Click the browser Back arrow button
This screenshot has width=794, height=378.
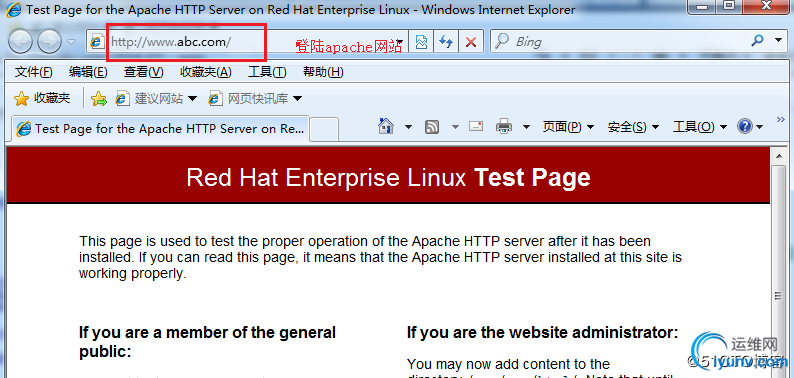click(x=20, y=42)
